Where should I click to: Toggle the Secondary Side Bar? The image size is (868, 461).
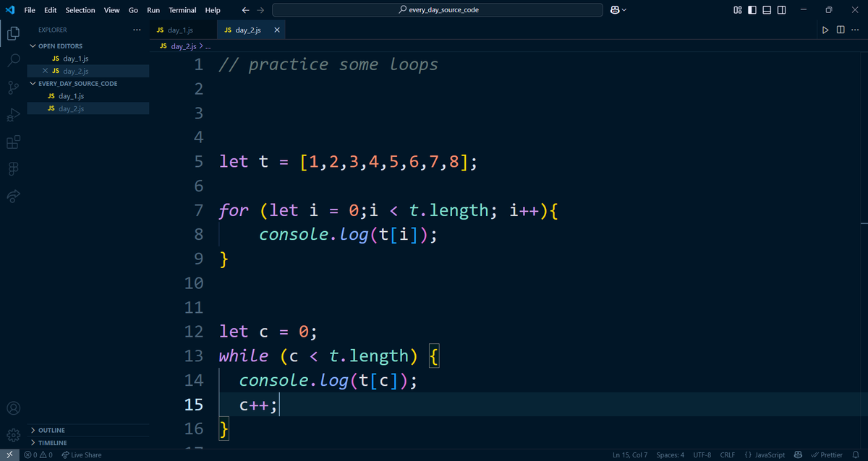(782, 10)
